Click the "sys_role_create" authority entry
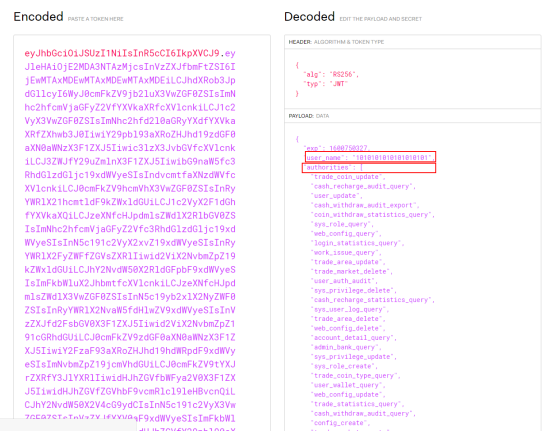Screen dimensions: 554x432 [x=344, y=366]
